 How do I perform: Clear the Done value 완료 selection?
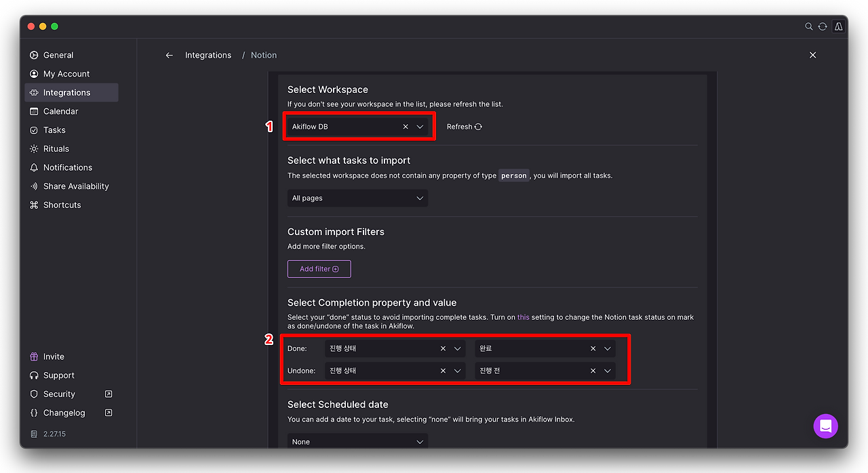click(x=593, y=348)
